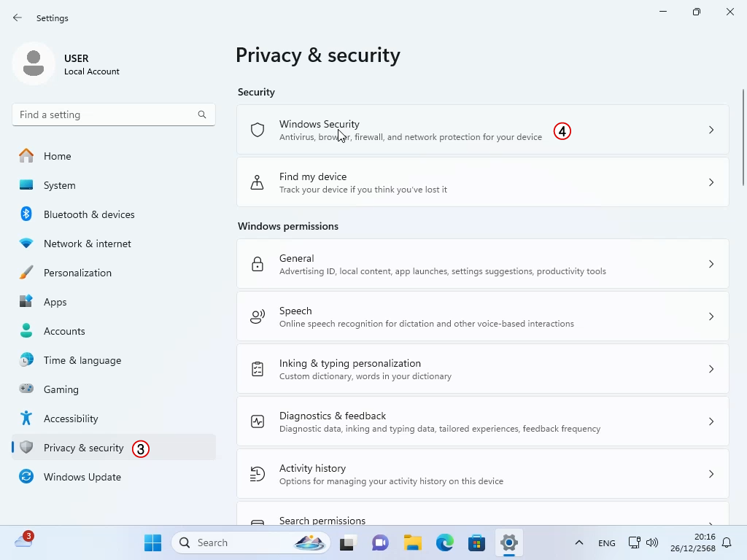Go back using the Settings back arrow
Image resolution: width=747 pixels, height=560 pixels.
click(18, 17)
